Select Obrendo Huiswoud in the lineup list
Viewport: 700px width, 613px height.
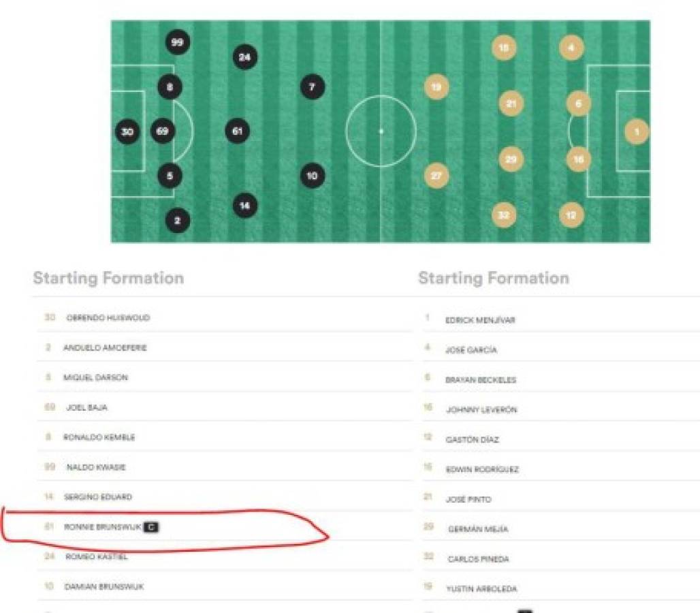[108, 318]
